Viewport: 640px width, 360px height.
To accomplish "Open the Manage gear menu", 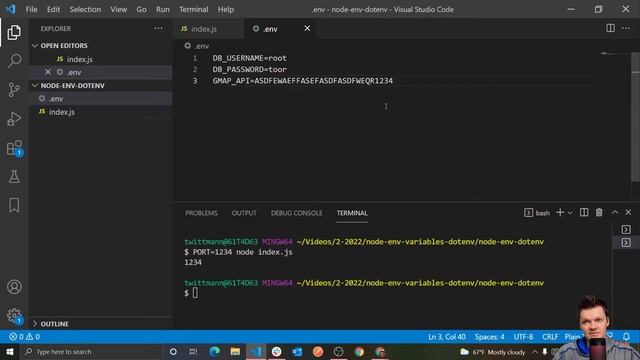I will (x=14, y=315).
